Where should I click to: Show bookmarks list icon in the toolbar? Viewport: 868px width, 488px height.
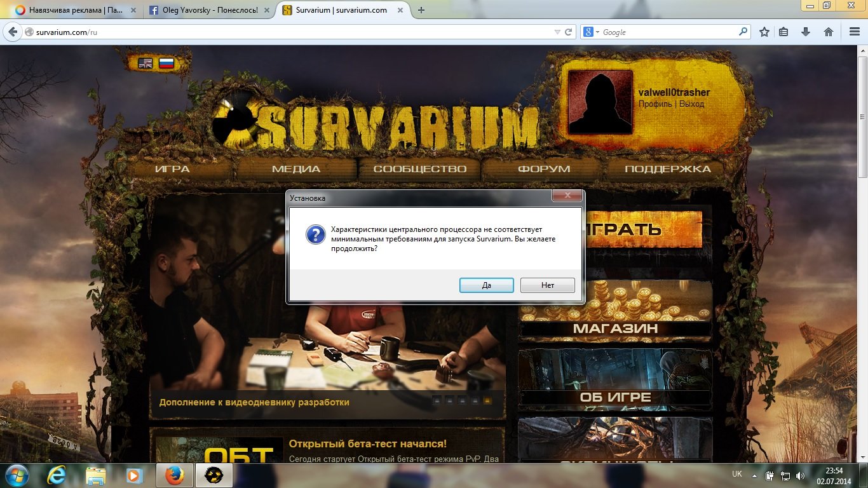point(784,32)
